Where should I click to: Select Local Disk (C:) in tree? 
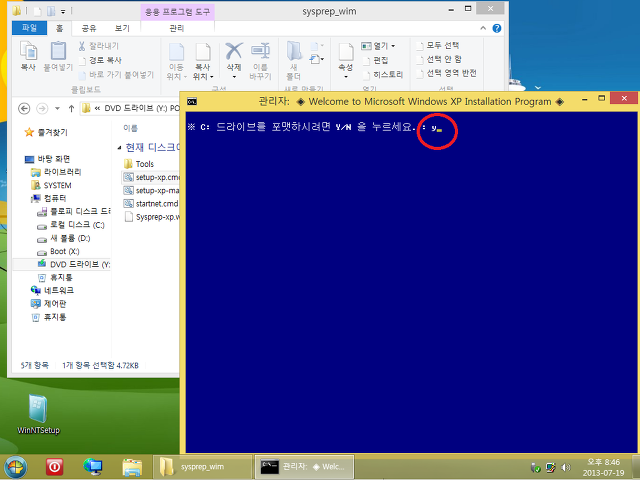71,225
